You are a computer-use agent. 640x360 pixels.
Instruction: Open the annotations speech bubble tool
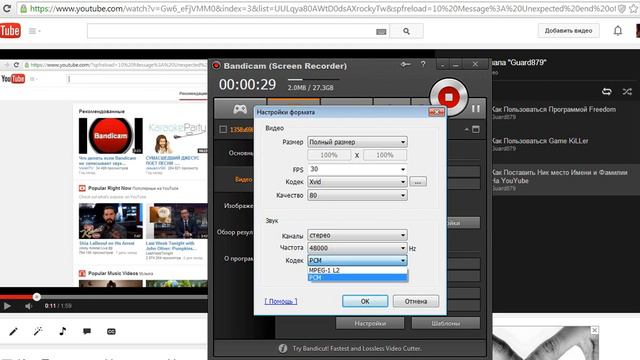click(x=87, y=331)
